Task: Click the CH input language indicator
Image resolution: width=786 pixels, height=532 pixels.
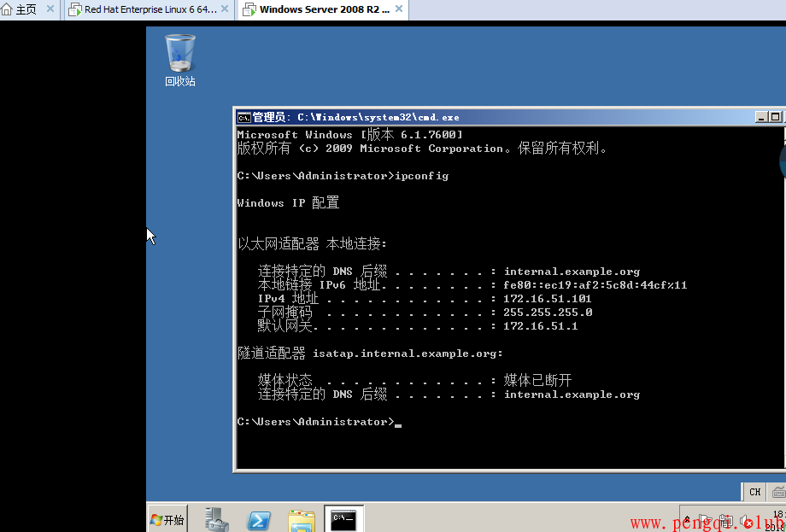Action: (754, 492)
